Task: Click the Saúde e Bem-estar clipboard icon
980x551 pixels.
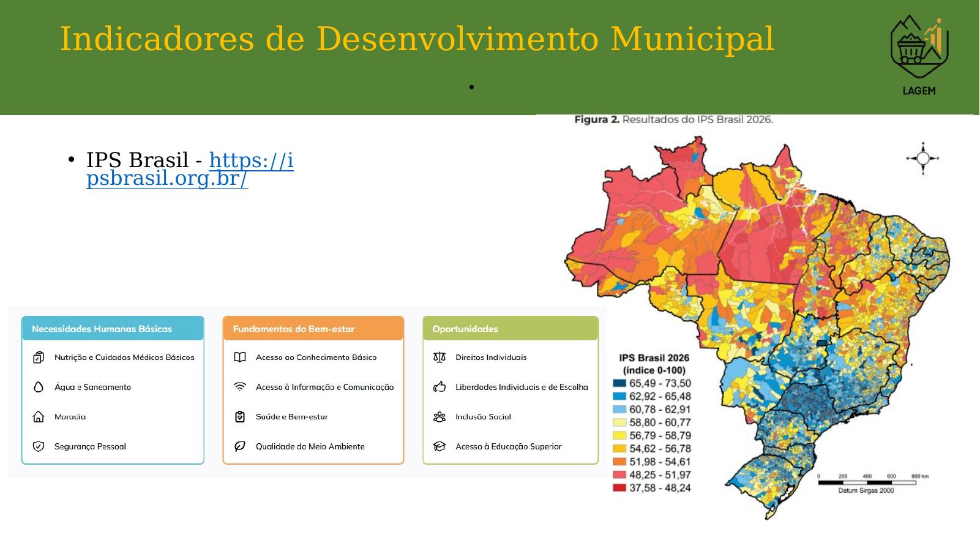Action: (x=240, y=417)
